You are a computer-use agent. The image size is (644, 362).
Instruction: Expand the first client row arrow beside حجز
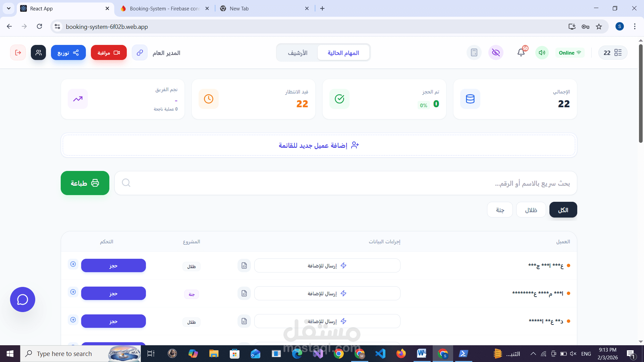(73, 264)
